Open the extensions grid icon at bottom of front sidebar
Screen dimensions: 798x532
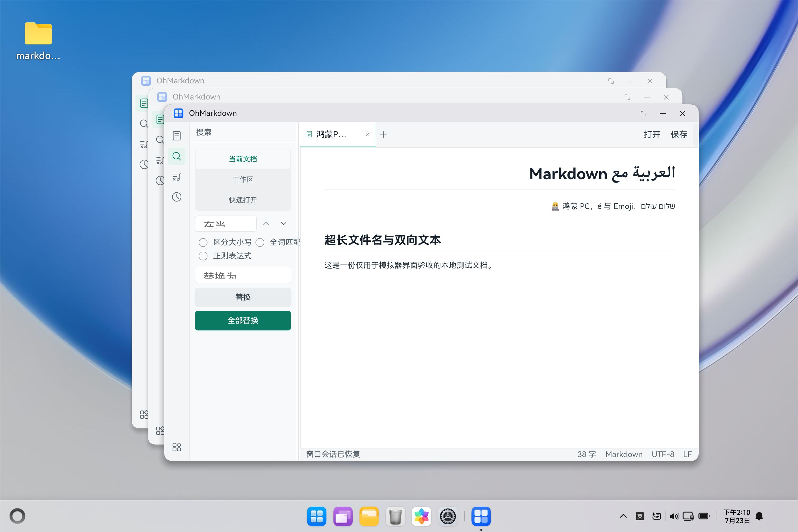point(177,447)
